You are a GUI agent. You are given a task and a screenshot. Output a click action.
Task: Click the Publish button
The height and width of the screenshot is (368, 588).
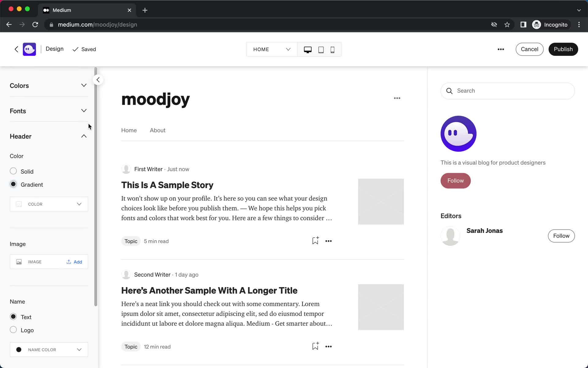pyautogui.click(x=563, y=49)
